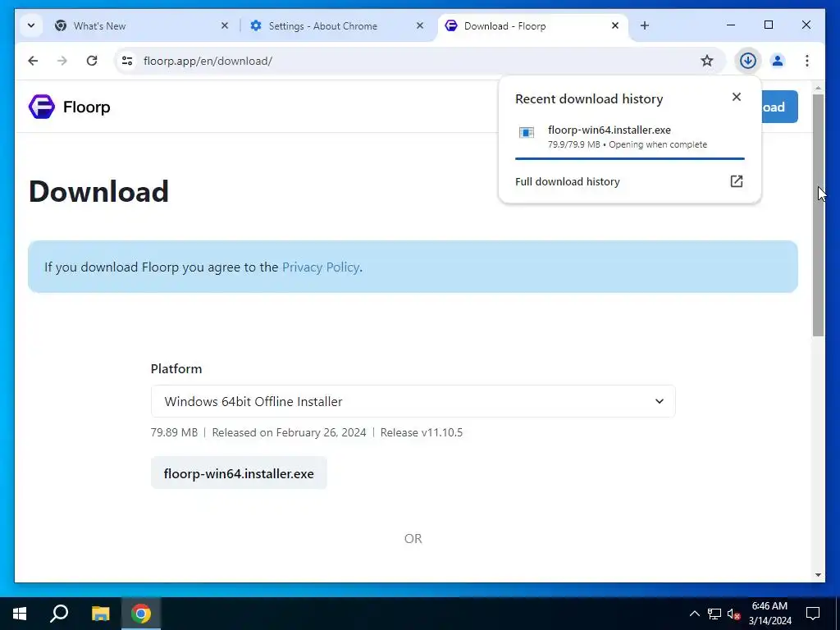Open the Windows Start menu

(x=20, y=614)
